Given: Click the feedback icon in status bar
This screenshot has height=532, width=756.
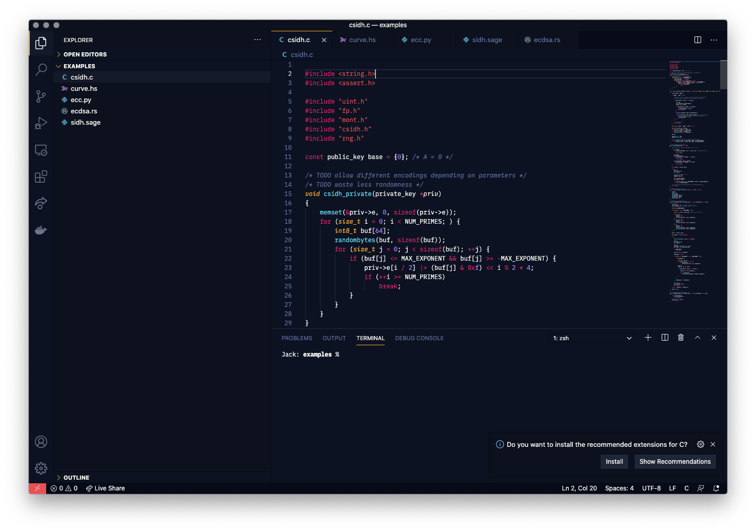Looking at the screenshot, I should click(x=701, y=488).
